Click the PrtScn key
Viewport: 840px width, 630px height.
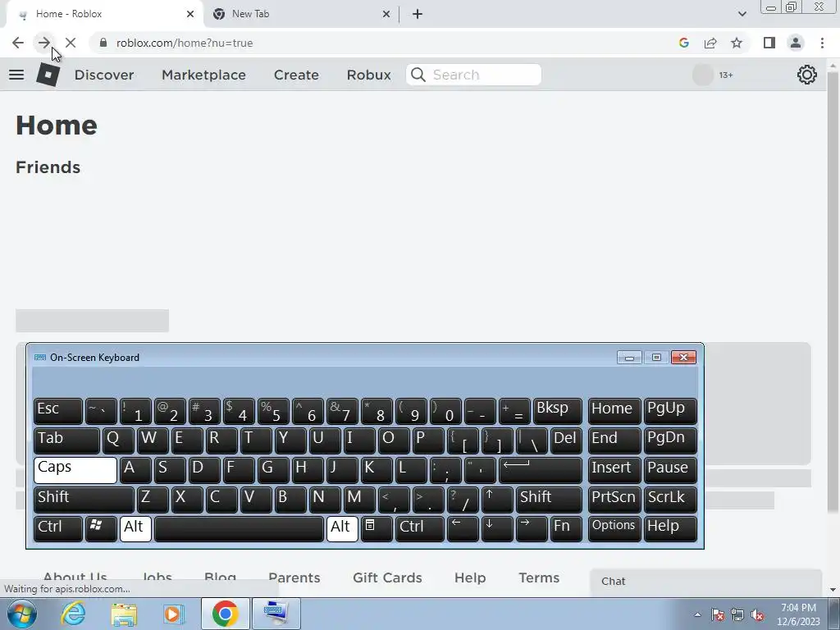[614, 500]
